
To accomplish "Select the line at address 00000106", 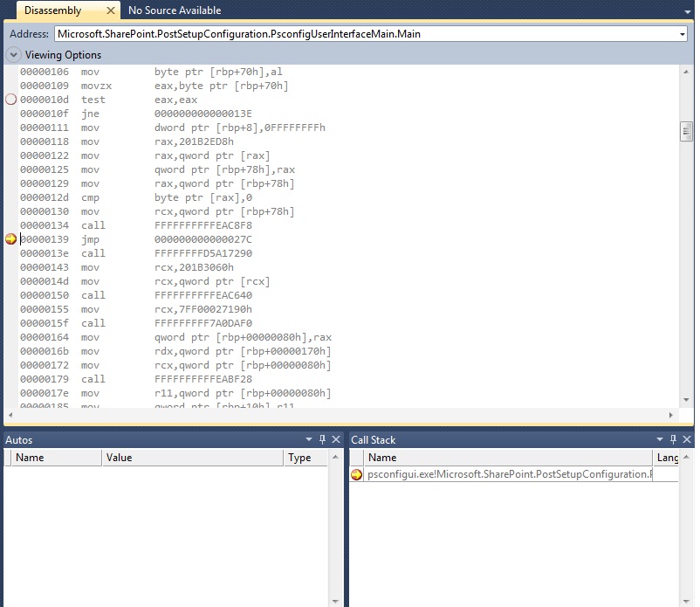I will tap(151, 72).
